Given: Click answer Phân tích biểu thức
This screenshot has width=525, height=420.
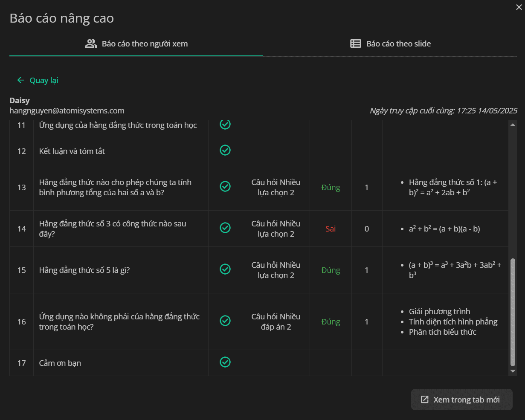Looking at the screenshot, I should pyautogui.click(x=443, y=332).
